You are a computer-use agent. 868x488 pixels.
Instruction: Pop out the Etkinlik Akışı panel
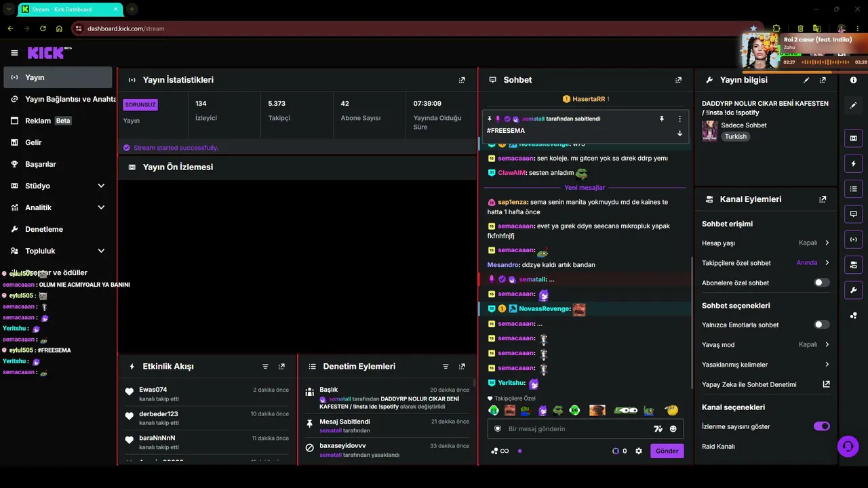(281, 366)
